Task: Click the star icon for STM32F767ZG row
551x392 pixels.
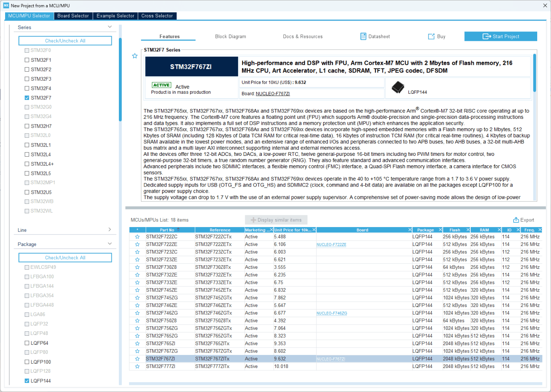Action: 137,351
